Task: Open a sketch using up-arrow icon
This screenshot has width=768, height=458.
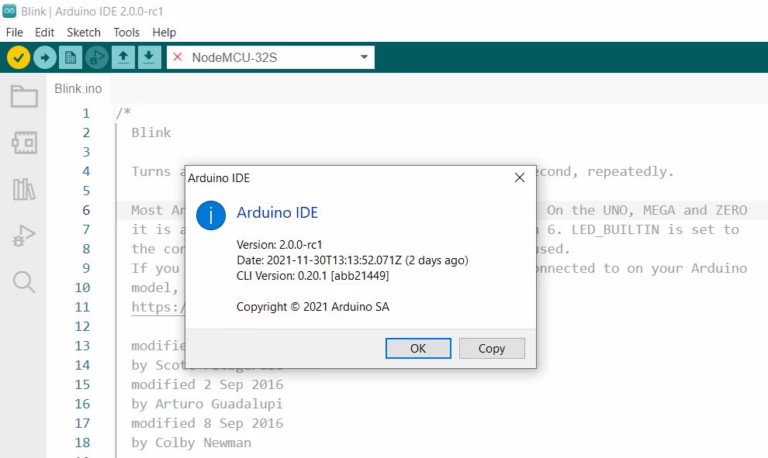Action: (123, 57)
